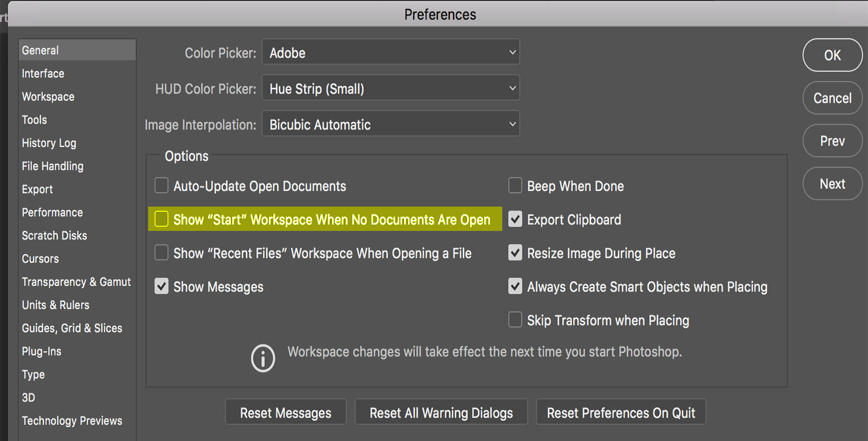Enable Skip Transform when Placing
Image resolution: width=868 pixels, height=441 pixels.
(515, 320)
